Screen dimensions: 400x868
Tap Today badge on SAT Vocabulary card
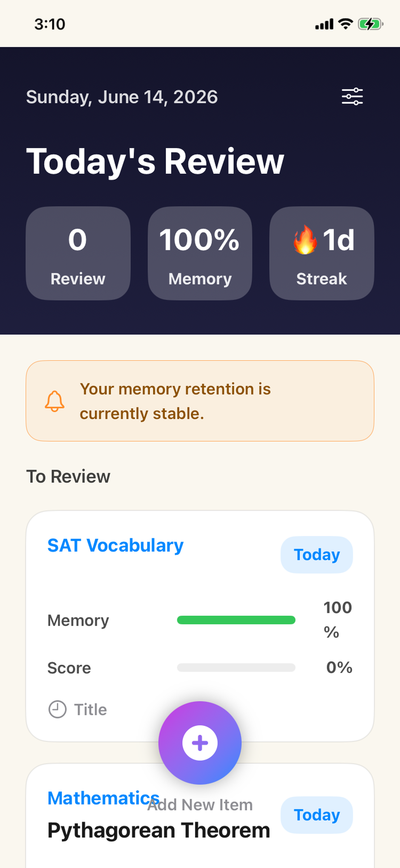tap(317, 555)
